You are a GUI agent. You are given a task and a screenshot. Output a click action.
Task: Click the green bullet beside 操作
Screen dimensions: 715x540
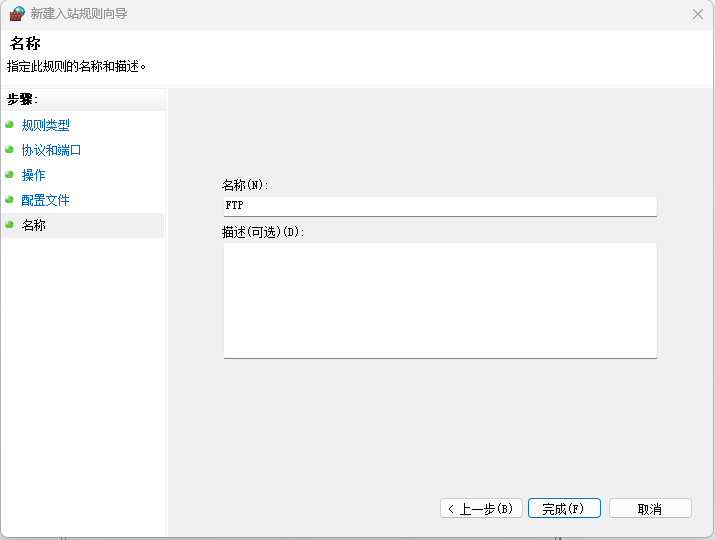(x=9, y=175)
